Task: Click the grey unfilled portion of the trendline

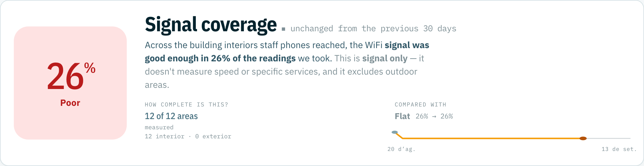Action: (x=609, y=138)
